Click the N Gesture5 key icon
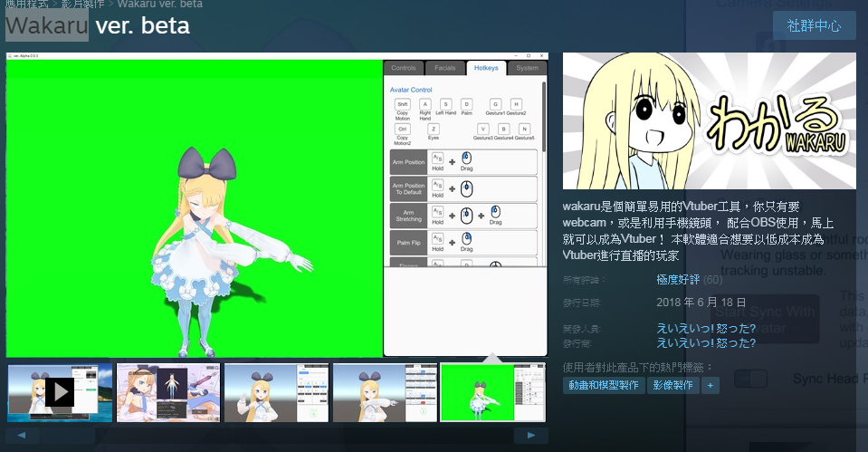This screenshot has width=868, height=452. tap(524, 129)
